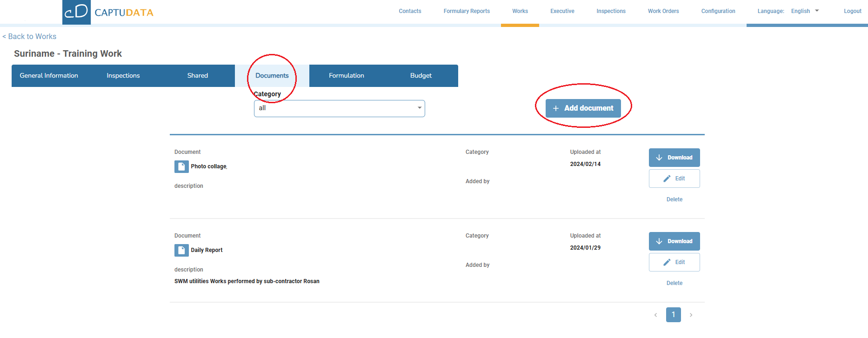Click the Daily Report document file icon
The width and height of the screenshot is (868, 338).
tap(181, 250)
